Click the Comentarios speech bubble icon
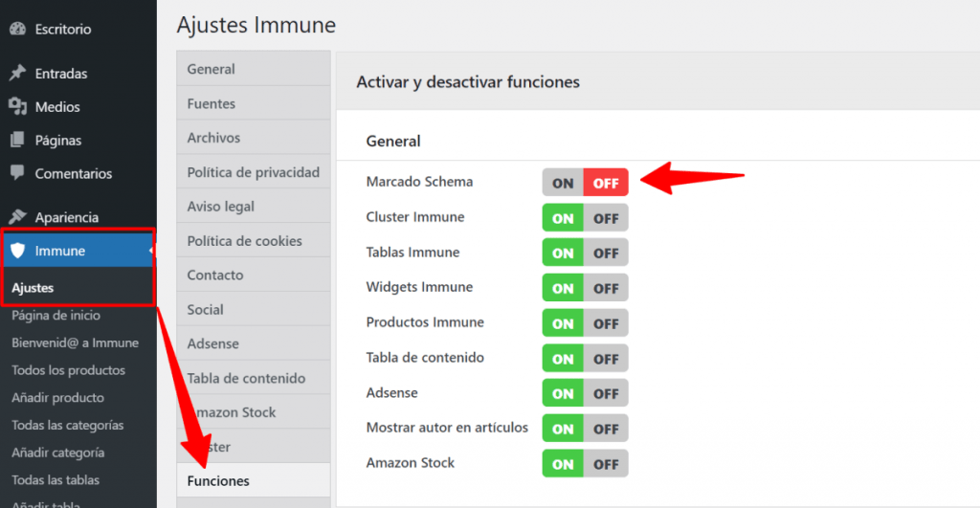Viewport: 980px width, 508px height. 17,174
